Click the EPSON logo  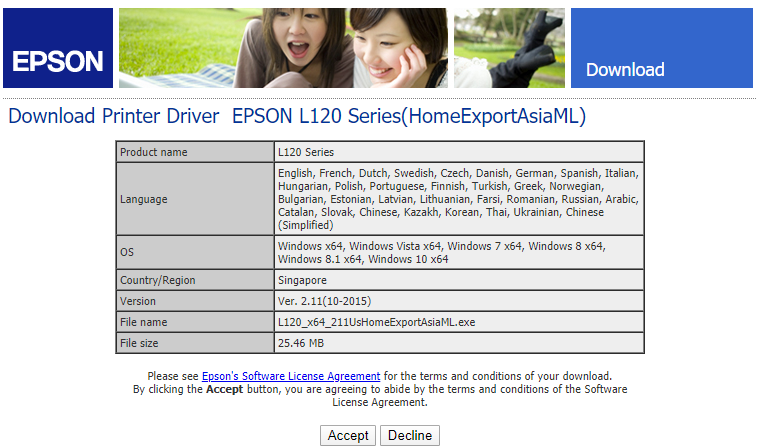click(58, 48)
